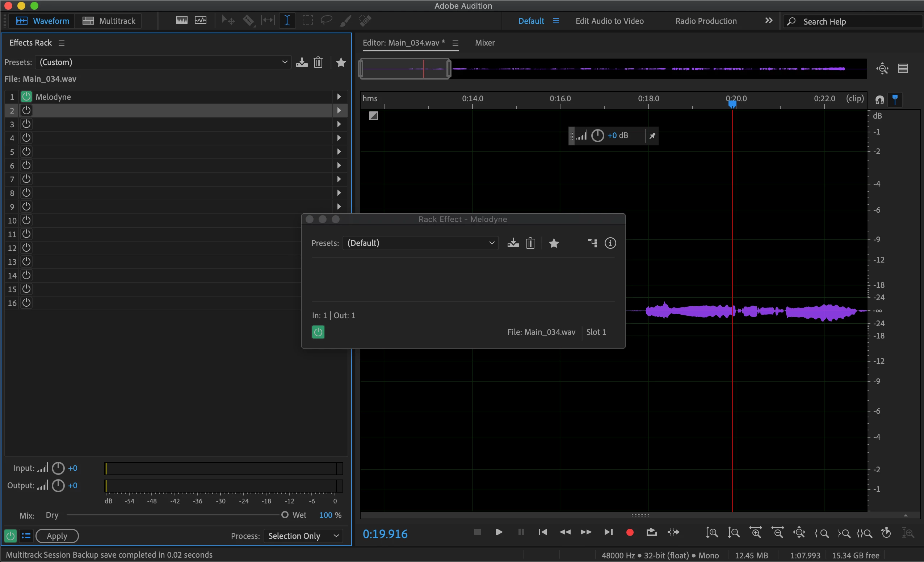Click the Loop Playback icon

click(651, 532)
